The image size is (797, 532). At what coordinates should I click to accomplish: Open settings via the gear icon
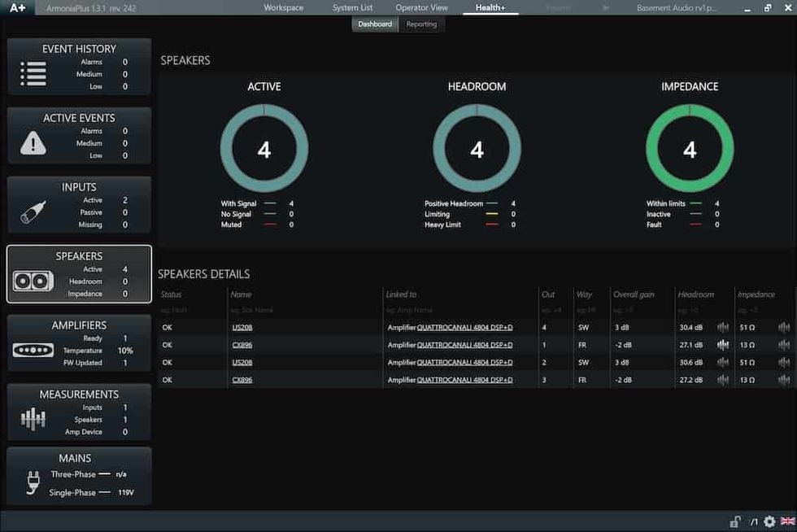click(x=769, y=521)
